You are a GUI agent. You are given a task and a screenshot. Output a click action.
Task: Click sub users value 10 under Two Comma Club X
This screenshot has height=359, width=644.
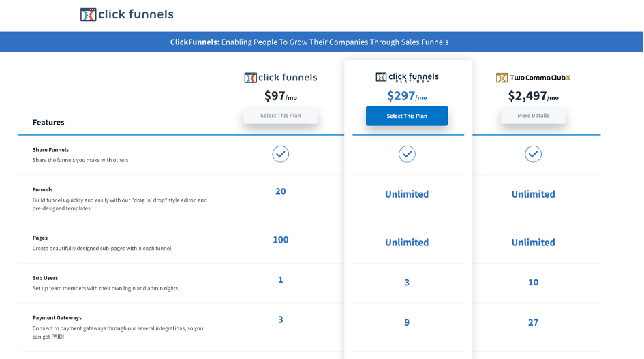tap(533, 282)
